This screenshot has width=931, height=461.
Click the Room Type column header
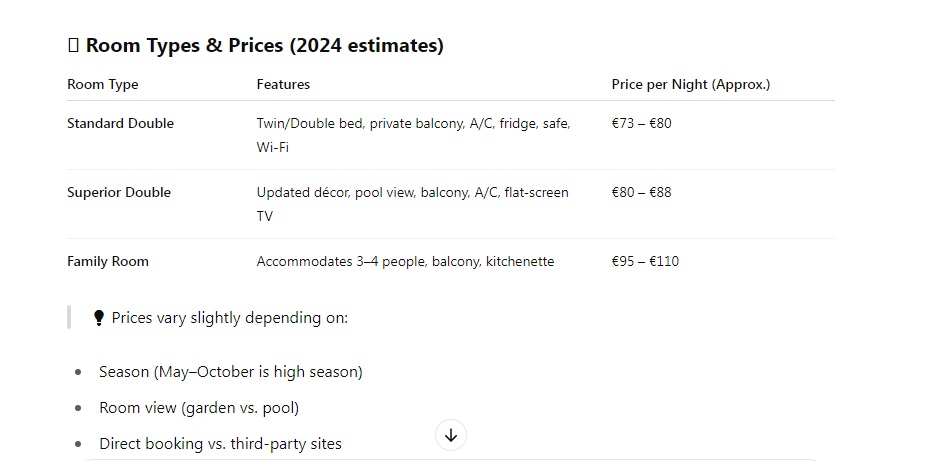click(x=103, y=84)
